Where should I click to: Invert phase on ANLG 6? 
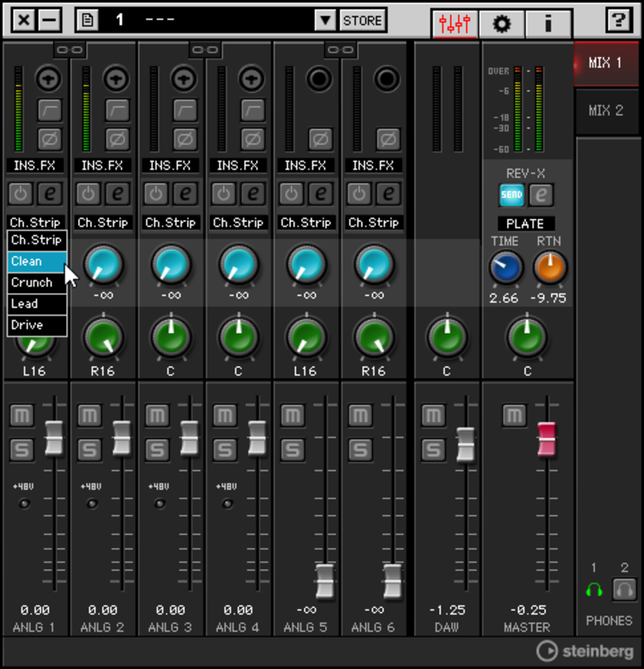tap(388, 139)
